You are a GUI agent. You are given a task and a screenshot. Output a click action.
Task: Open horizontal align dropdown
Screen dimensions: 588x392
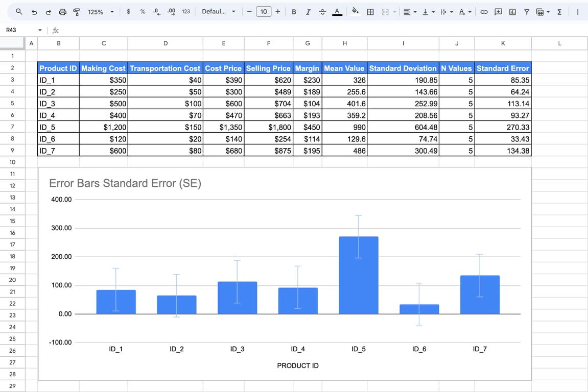coord(410,12)
